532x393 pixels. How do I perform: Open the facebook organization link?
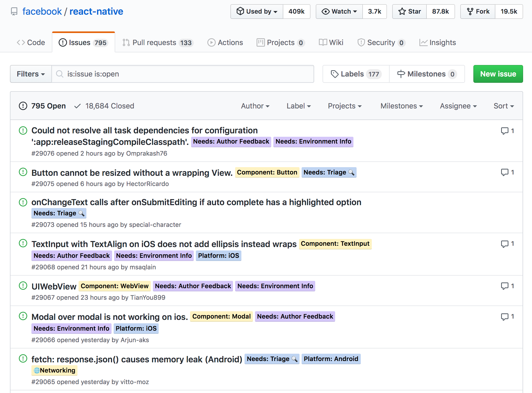pyautogui.click(x=42, y=12)
